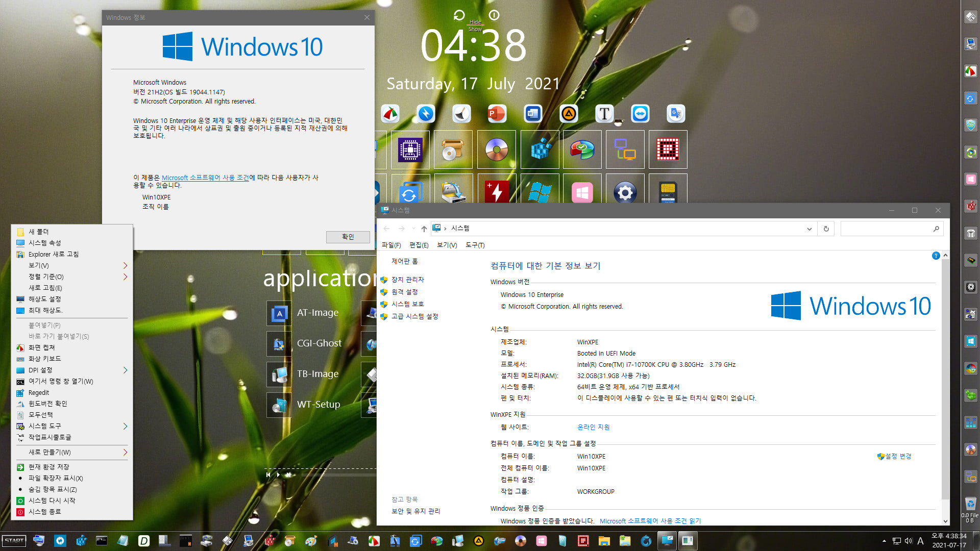Click the desktop media player seek bar
The height and width of the screenshot is (551, 980).
click(x=339, y=474)
